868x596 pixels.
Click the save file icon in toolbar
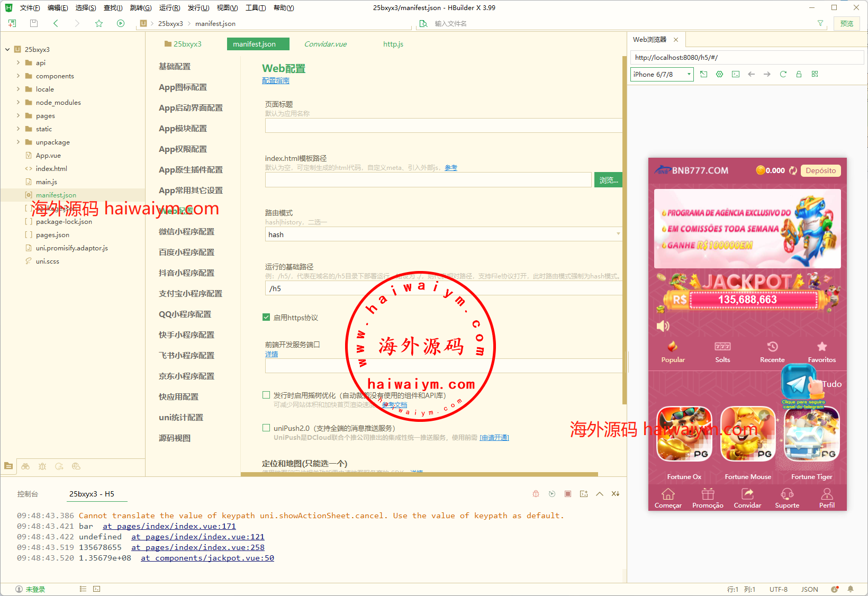pyautogui.click(x=34, y=23)
